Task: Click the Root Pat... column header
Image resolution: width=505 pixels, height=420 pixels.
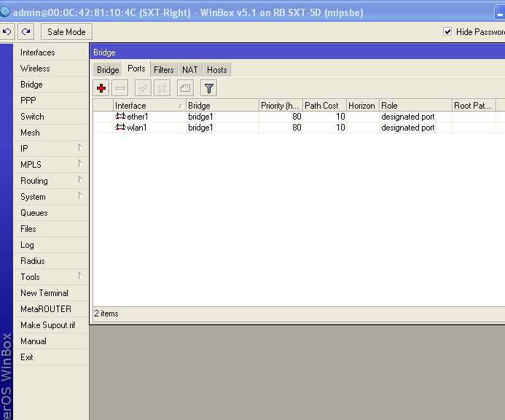Action: pos(474,106)
